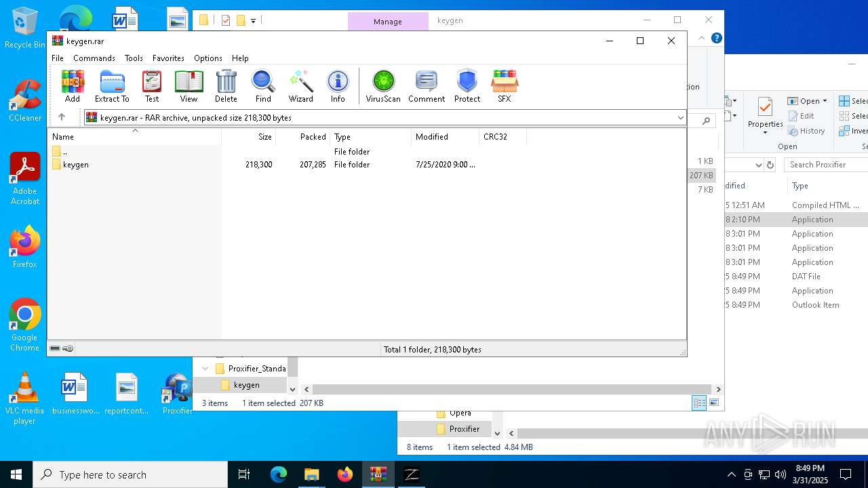Click the Manage tab in Explorer window

coord(388,21)
